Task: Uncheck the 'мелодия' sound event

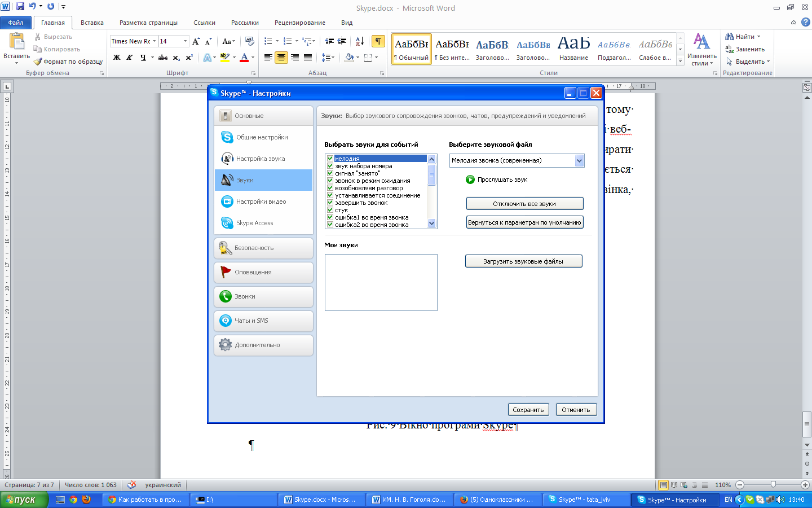Action: pos(330,159)
